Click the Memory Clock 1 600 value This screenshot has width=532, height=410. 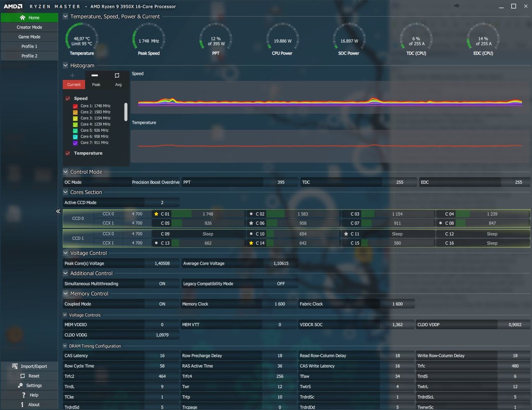pyautogui.click(x=280, y=304)
